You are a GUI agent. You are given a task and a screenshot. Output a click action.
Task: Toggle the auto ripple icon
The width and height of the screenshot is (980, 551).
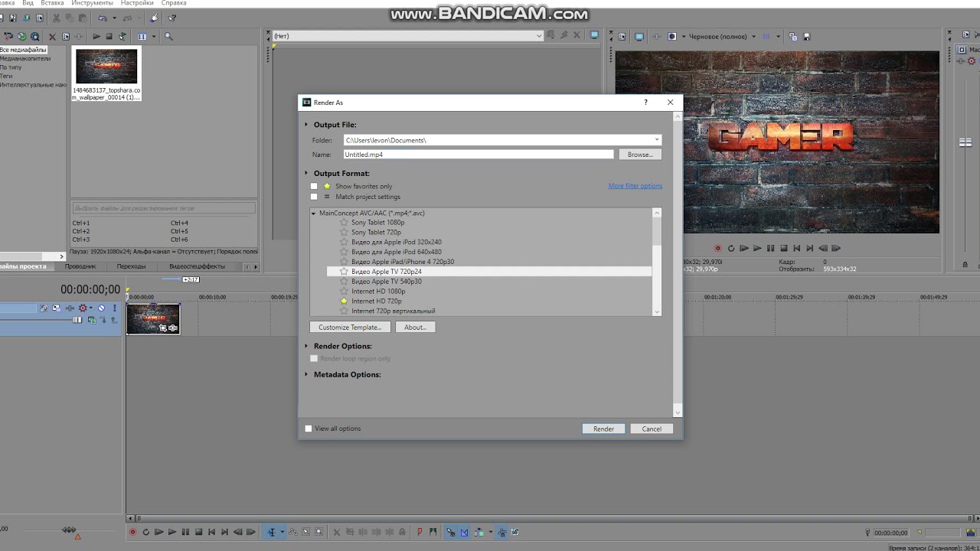[x=479, y=532]
